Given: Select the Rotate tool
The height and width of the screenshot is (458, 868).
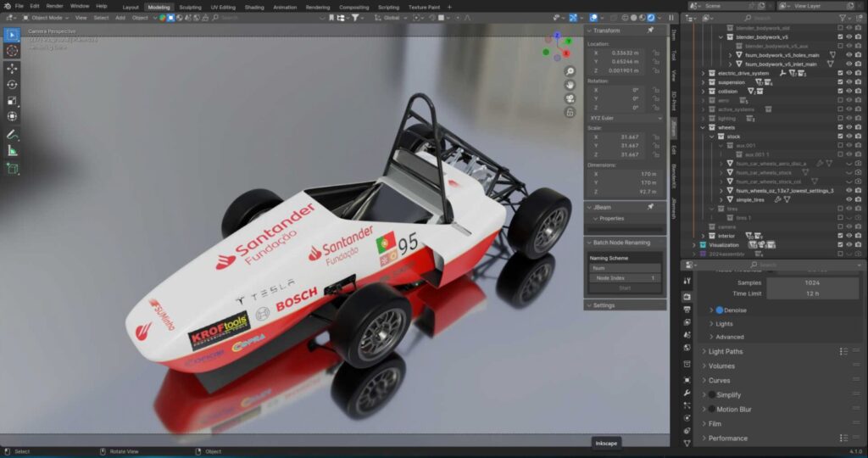Looking at the screenshot, I should [x=12, y=85].
